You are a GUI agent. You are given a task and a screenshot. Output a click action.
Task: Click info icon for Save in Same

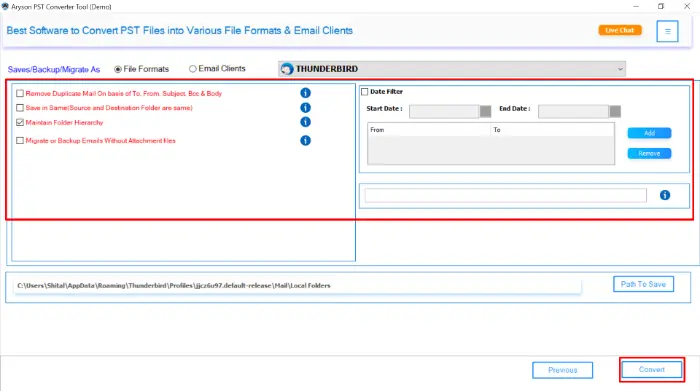305,108
